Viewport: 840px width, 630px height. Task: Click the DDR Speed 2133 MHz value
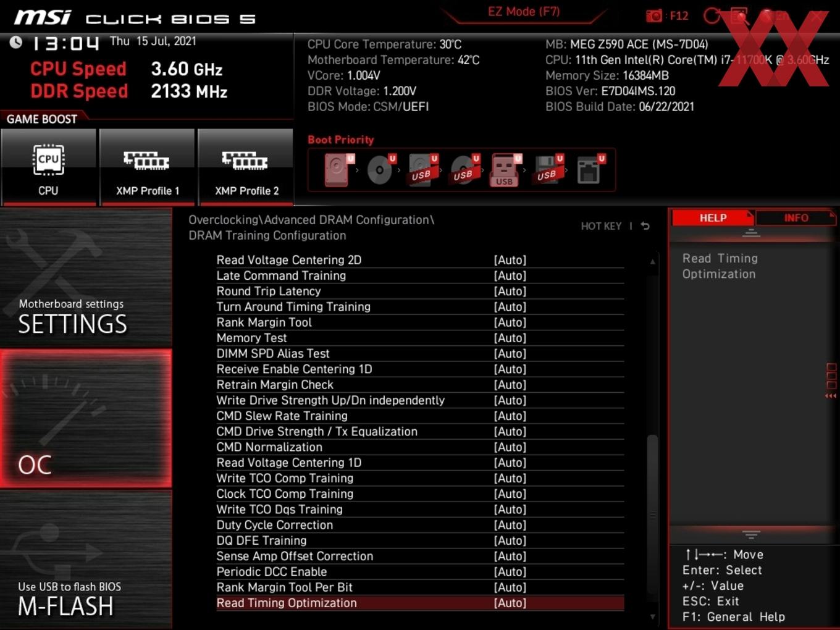(x=189, y=91)
